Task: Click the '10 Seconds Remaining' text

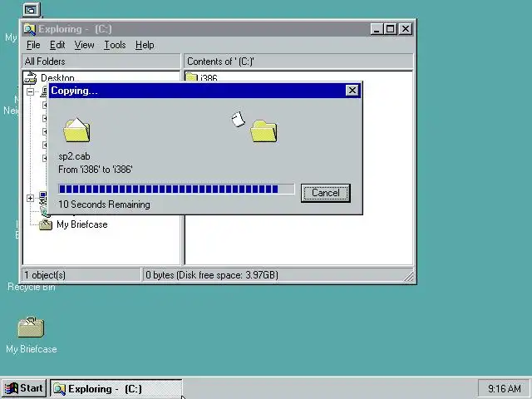Action: point(104,204)
